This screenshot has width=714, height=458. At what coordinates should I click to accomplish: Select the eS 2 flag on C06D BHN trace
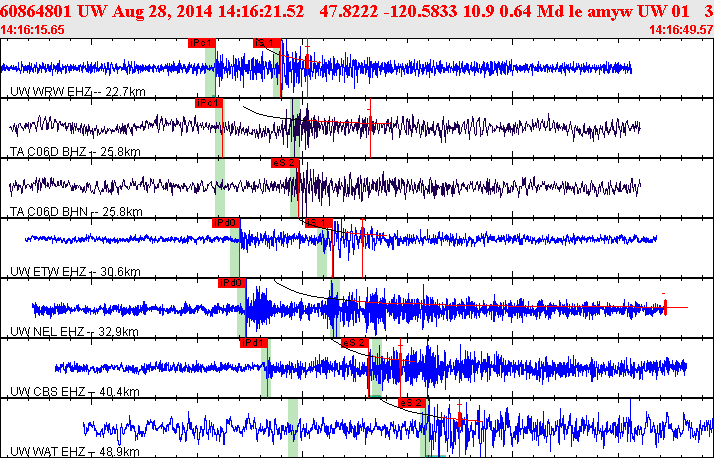pyautogui.click(x=286, y=163)
